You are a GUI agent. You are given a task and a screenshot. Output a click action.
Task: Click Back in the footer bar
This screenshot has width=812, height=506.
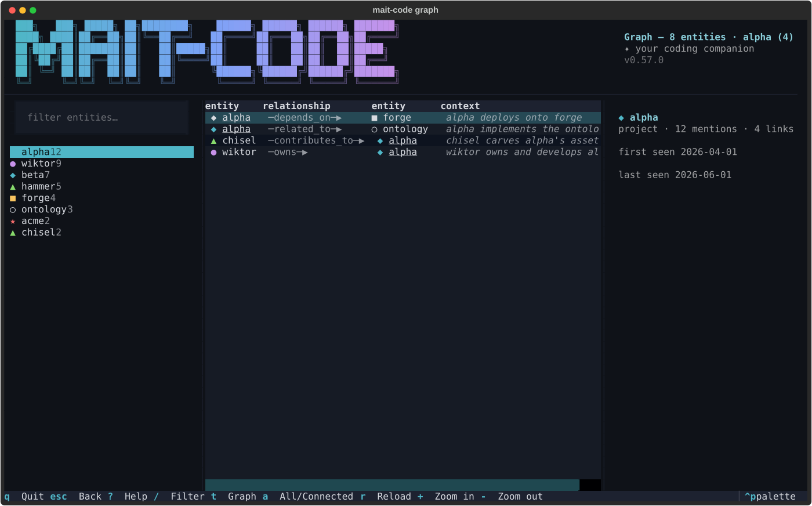90,497
